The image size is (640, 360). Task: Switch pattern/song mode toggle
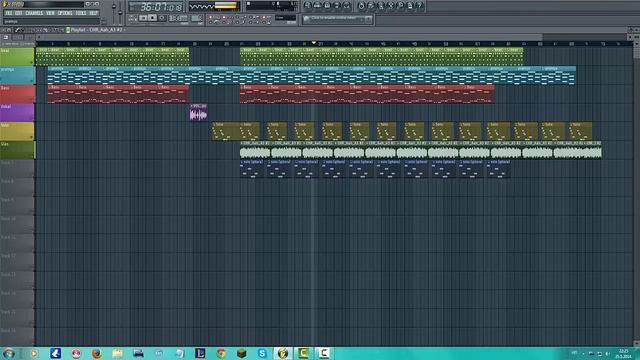[133, 18]
